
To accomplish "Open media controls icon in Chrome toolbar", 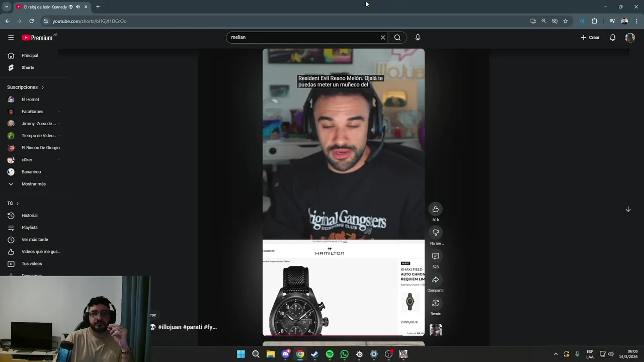I will [x=612, y=21].
